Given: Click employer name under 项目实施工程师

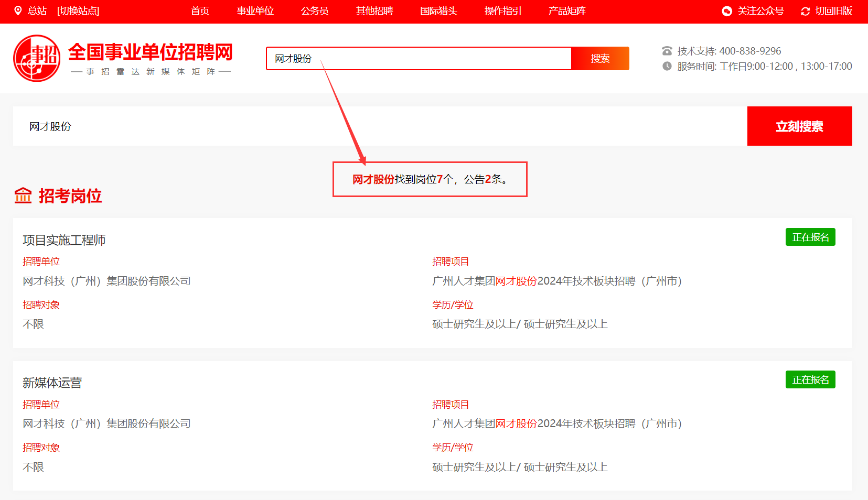Looking at the screenshot, I should point(106,281).
